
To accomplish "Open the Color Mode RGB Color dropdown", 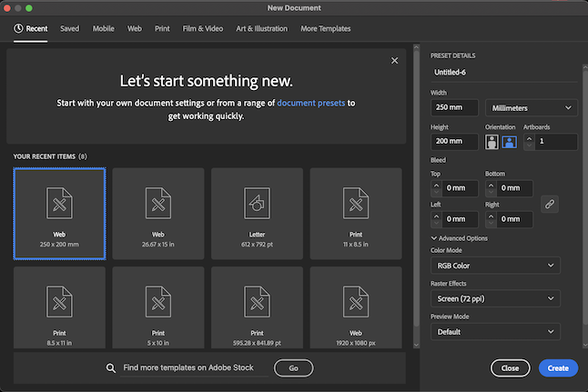I will point(495,266).
